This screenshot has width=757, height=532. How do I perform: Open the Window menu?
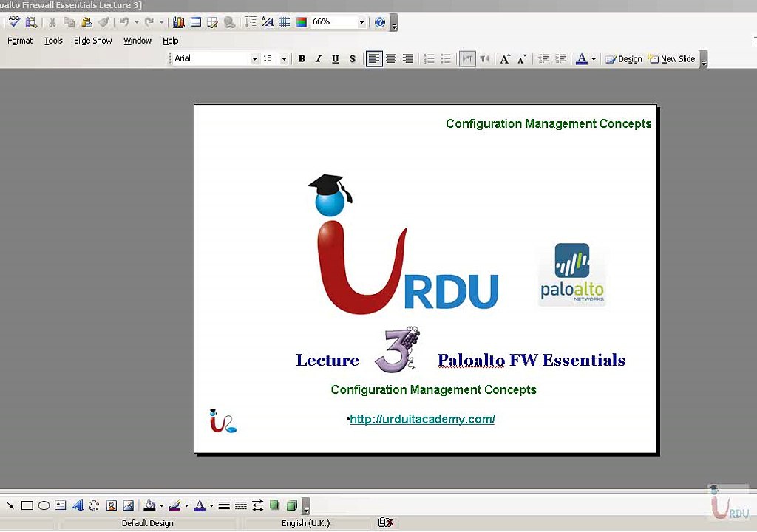(137, 41)
